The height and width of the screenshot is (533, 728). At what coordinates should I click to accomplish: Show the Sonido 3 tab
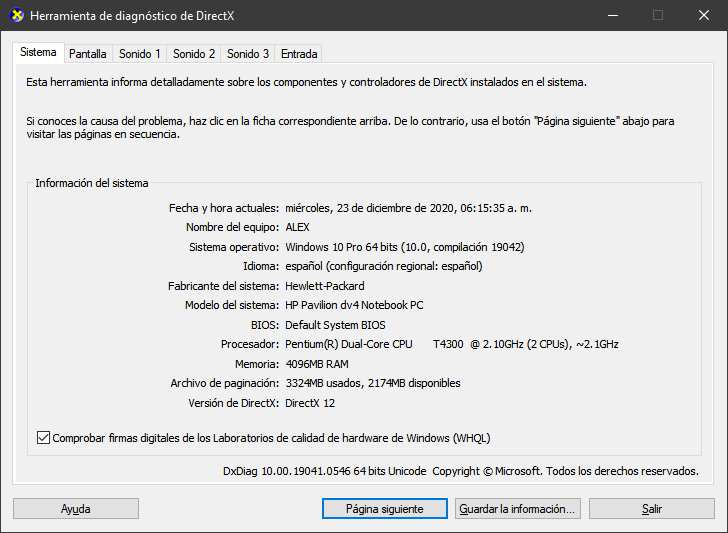pos(248,54)
